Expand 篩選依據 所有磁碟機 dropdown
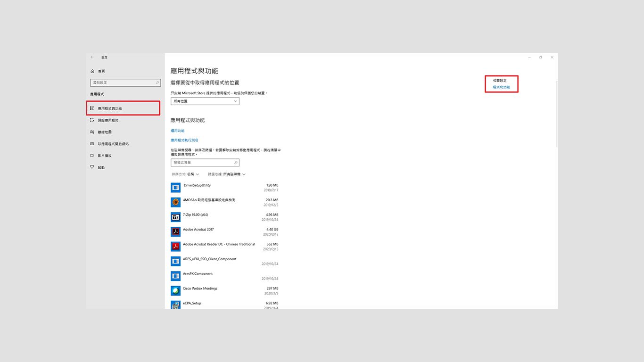The image size is (644, 362). 227,174
